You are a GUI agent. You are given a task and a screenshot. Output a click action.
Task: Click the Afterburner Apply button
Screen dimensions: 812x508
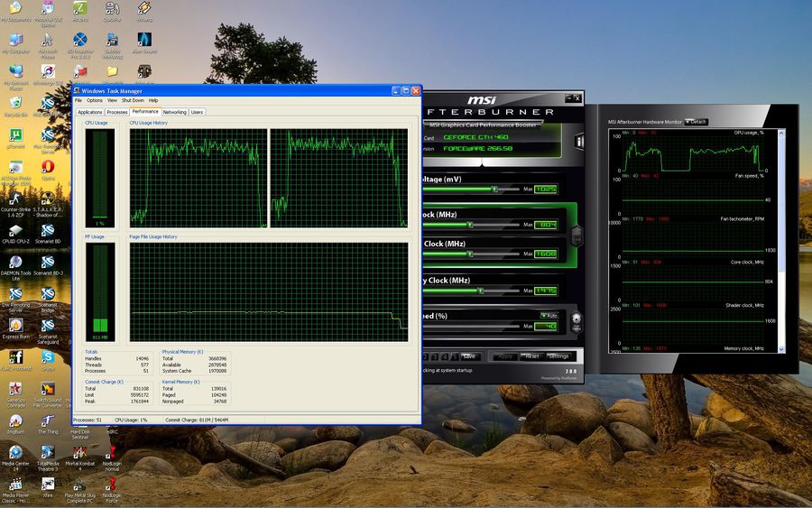click(505, 356)
